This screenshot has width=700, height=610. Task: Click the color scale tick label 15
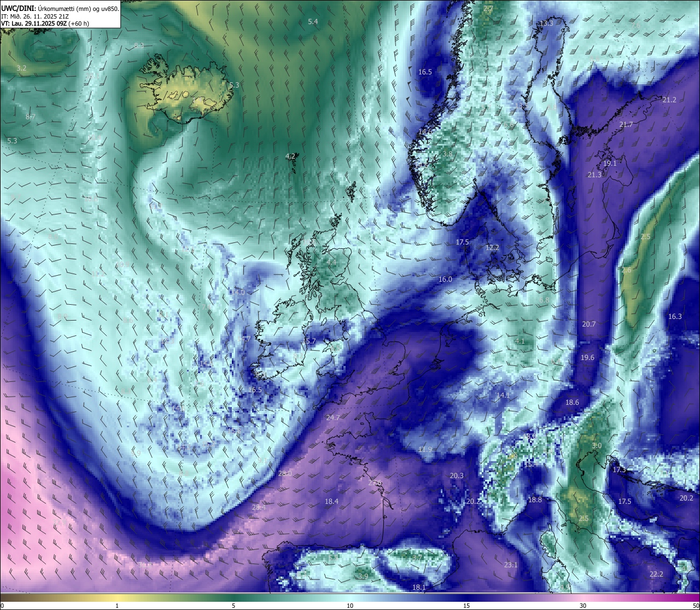[466, 606]
